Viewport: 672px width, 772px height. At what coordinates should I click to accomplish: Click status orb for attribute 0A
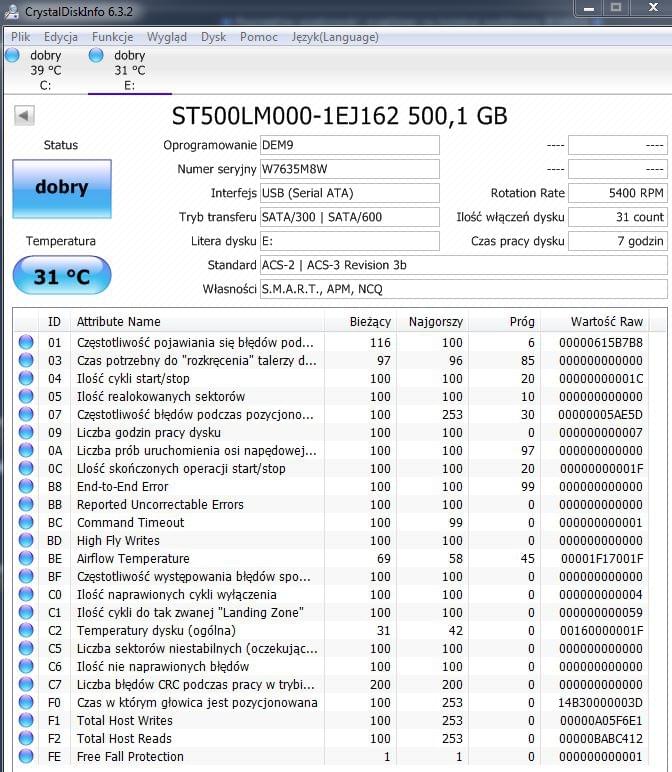[x=26, y=450]
